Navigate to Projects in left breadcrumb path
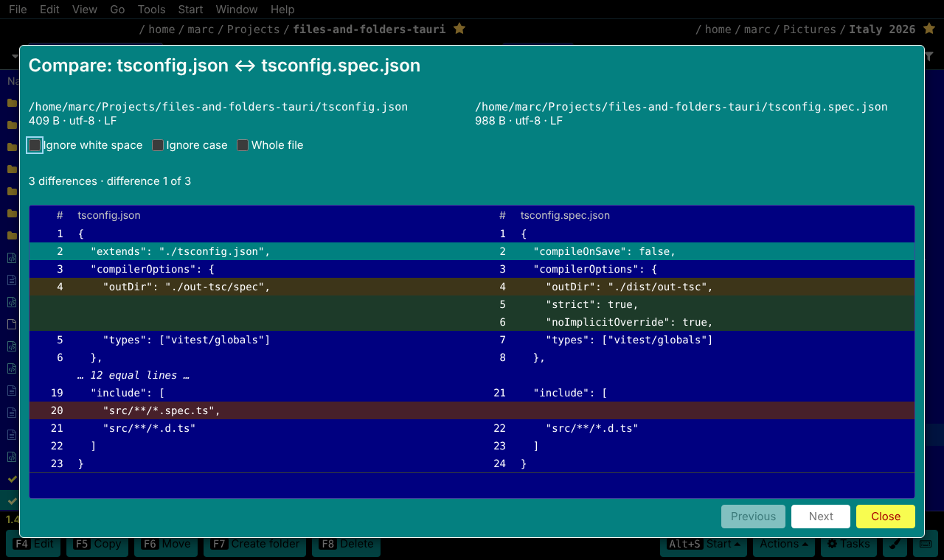This screenshot has height=560, width=944. click(253, 29)
